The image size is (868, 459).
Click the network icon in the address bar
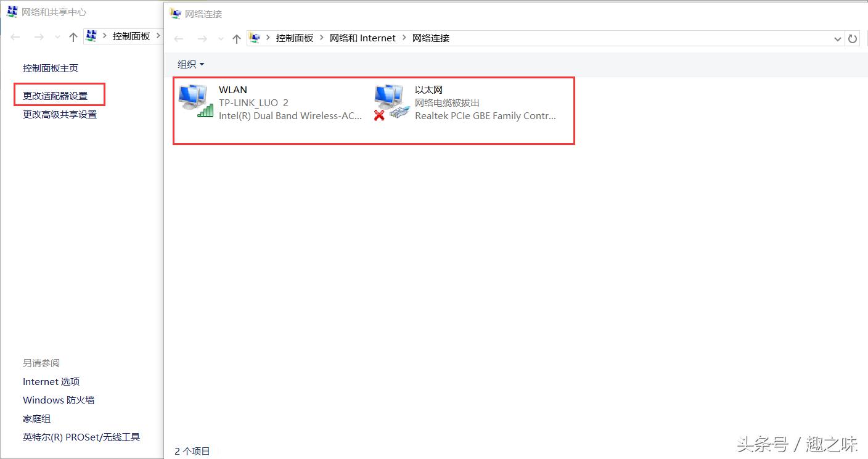click(x=255, y=38)
